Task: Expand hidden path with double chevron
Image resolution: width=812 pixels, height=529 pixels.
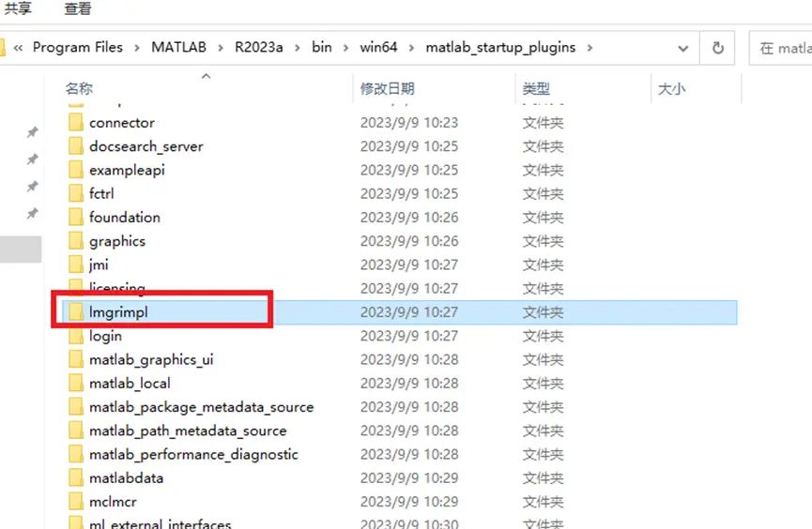Action: 18,48
